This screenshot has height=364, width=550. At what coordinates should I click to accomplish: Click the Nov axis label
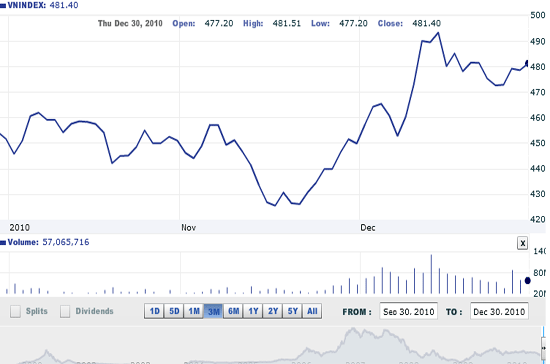tap(188, 228)
